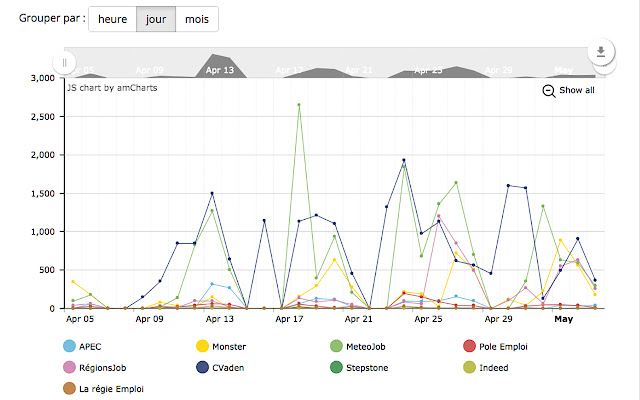Toggle Monster series in legend
The image size is (640, 400).
coord(221,347)
